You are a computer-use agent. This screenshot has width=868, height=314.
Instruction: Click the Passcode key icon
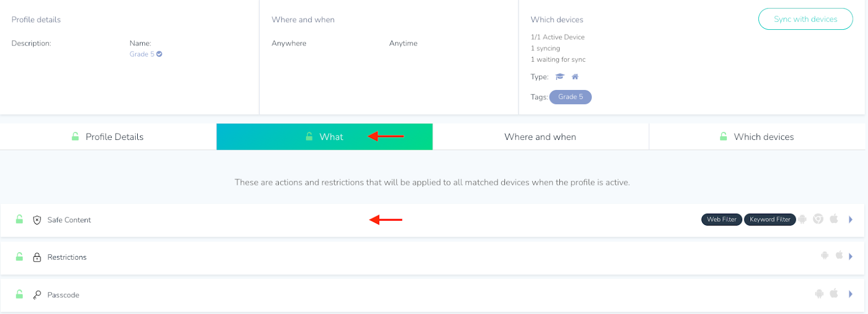(x=37, y=295)
